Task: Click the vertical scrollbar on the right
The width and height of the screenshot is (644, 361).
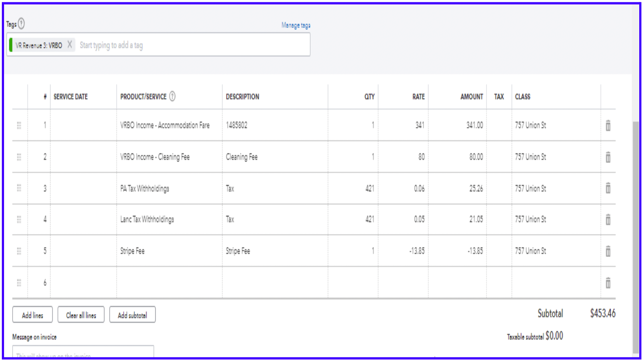Action: (636, 236)
